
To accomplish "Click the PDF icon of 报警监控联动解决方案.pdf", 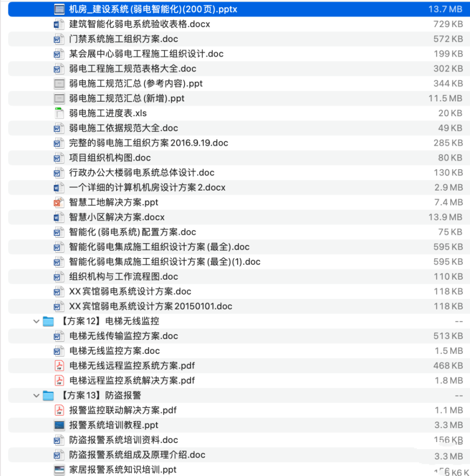I will pos(59,410).
